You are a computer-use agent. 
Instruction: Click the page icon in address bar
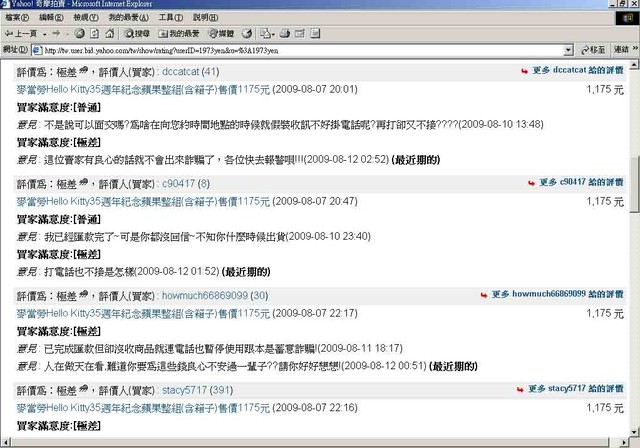[x=37, y=50]
